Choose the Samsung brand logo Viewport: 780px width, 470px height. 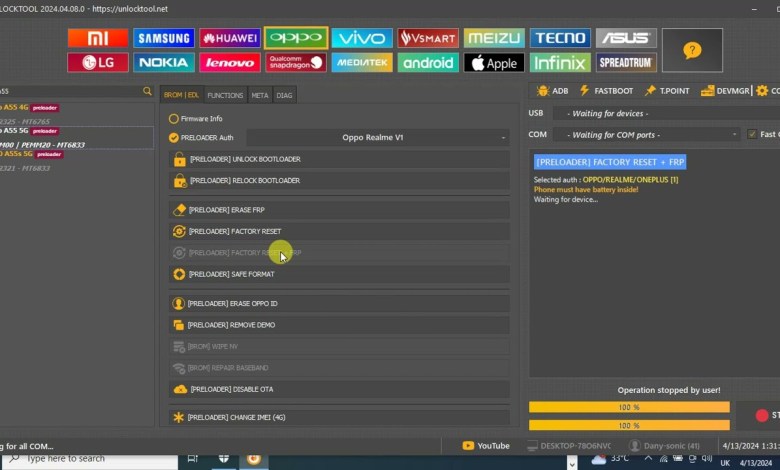[x=164, y=38]
